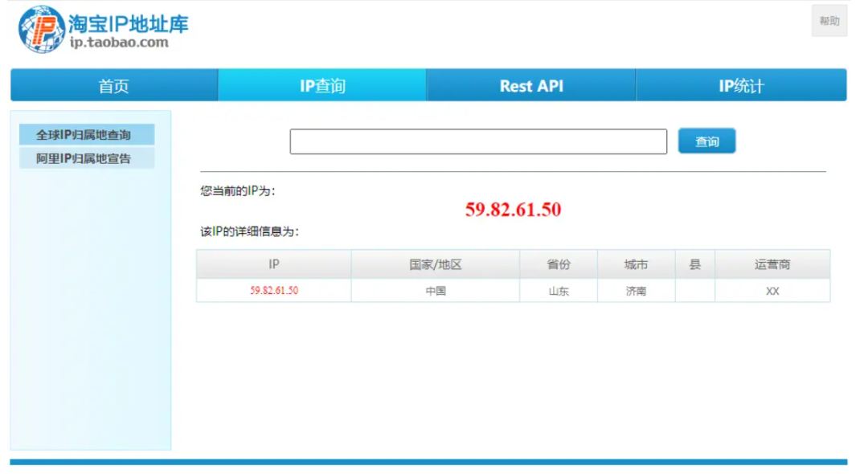Click the IP column header

pos(274,264)
